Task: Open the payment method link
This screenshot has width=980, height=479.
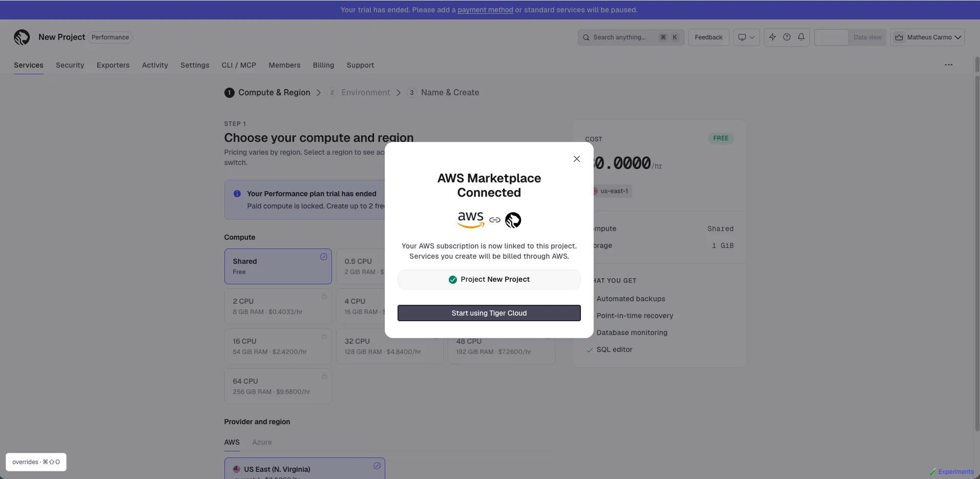Action: [x=485, y=10]
